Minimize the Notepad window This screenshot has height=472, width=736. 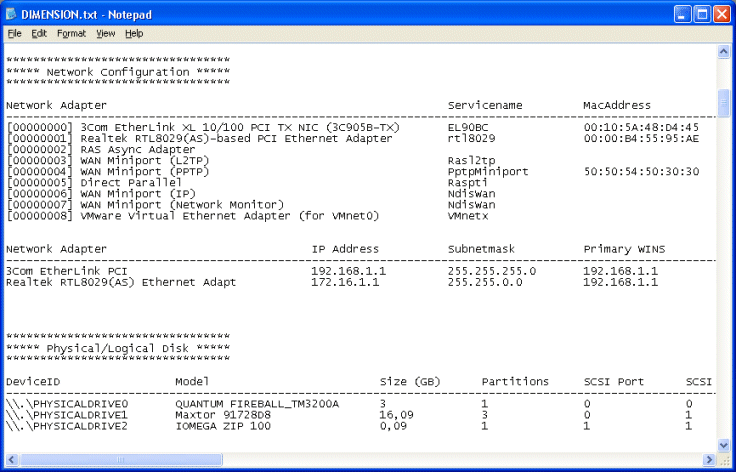pos(682,14)
